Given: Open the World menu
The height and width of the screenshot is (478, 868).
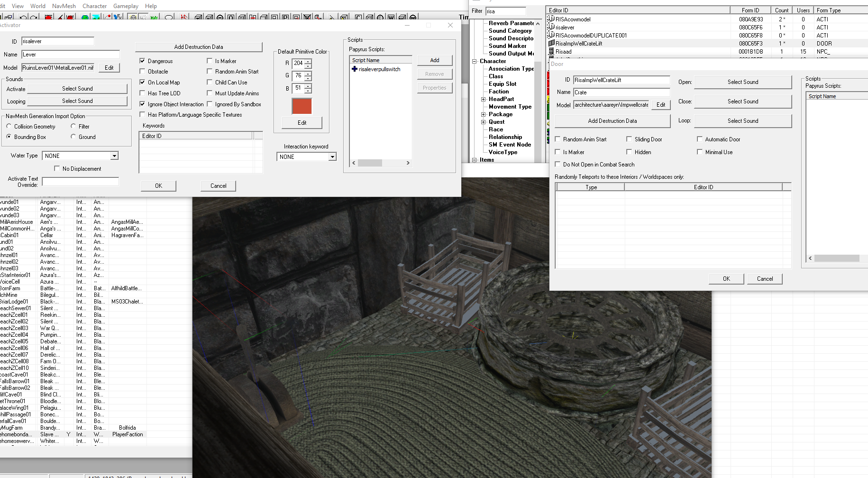Looking at the screenshot, I should [x=38, y=6].
